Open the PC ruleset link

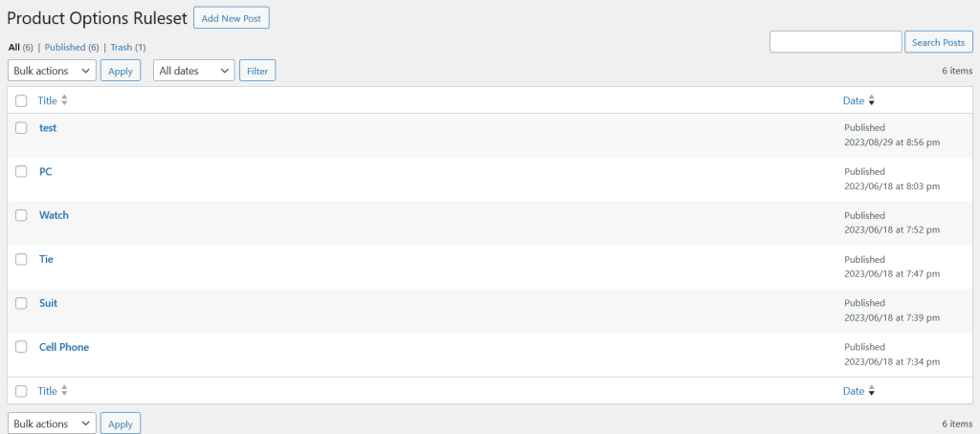(x=45, y=171)
